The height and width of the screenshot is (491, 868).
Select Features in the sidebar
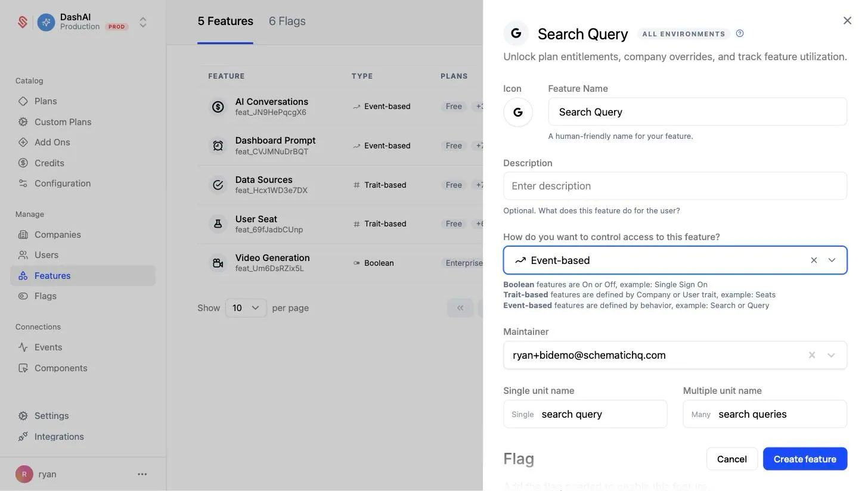tap(83, 275)
